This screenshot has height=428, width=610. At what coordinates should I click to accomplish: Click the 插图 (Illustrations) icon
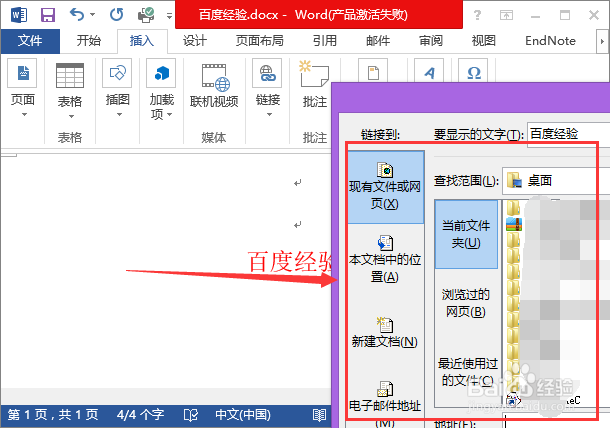117,73
